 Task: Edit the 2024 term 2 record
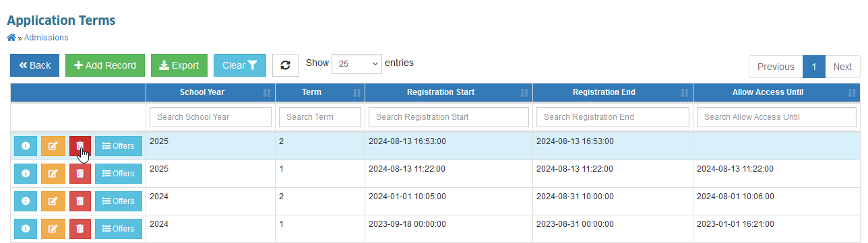(x=53, y=201)
